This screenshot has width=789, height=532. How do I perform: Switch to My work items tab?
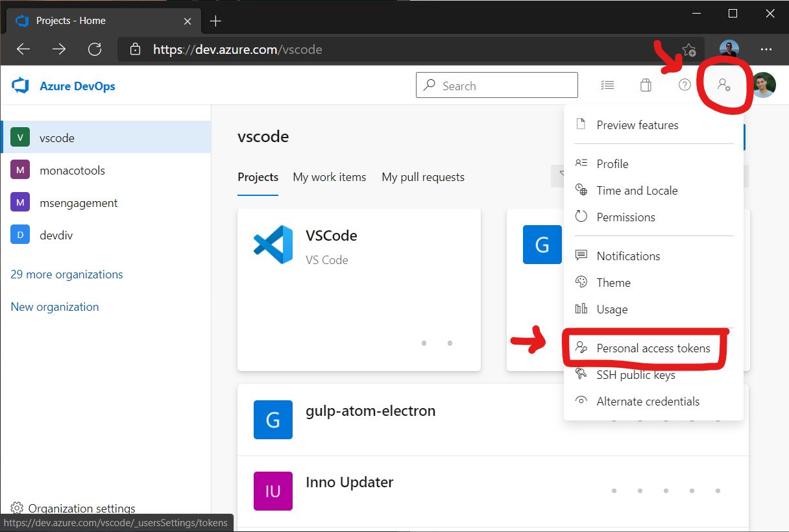(329, 177)
